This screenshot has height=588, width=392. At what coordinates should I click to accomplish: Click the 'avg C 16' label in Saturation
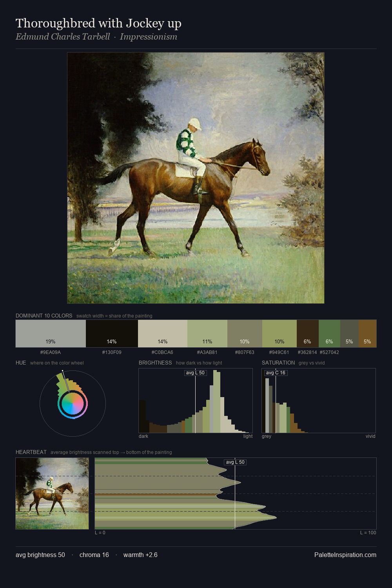(x=276, y=373)
